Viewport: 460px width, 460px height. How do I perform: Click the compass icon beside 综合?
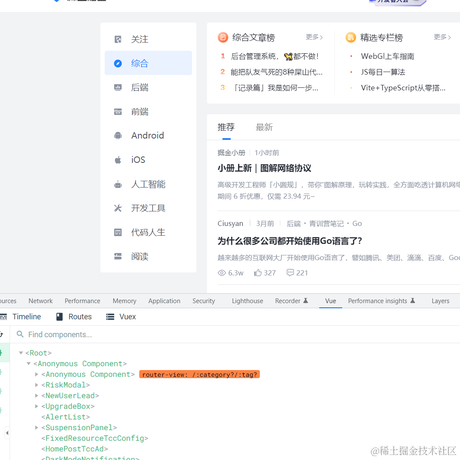pyautogui.click(x=118, y=63)
